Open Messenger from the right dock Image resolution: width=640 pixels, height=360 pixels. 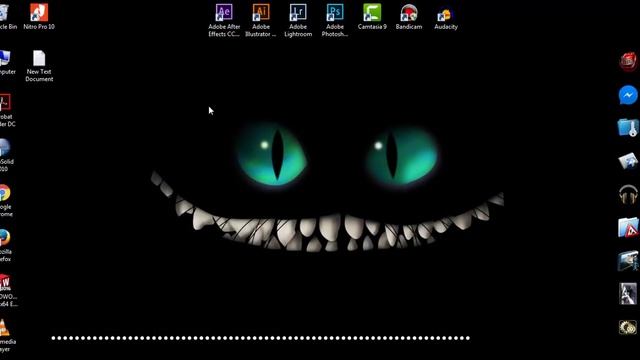pos(628,95)
